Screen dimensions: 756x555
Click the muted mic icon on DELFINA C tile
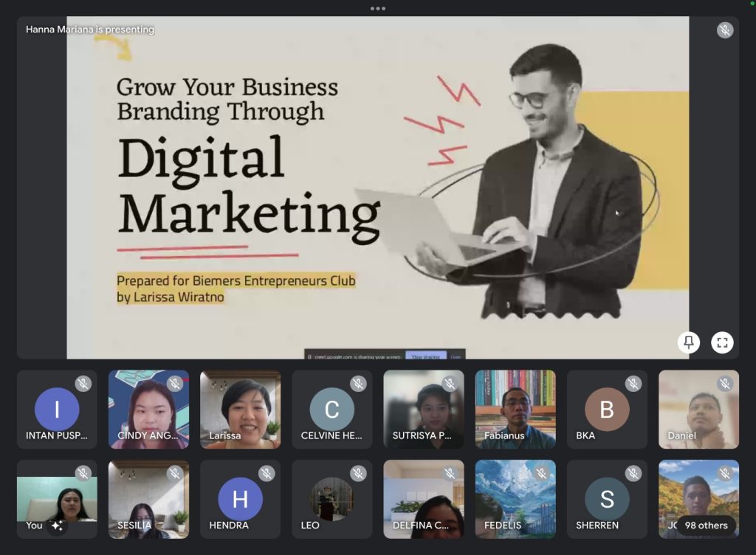[450, 474]
